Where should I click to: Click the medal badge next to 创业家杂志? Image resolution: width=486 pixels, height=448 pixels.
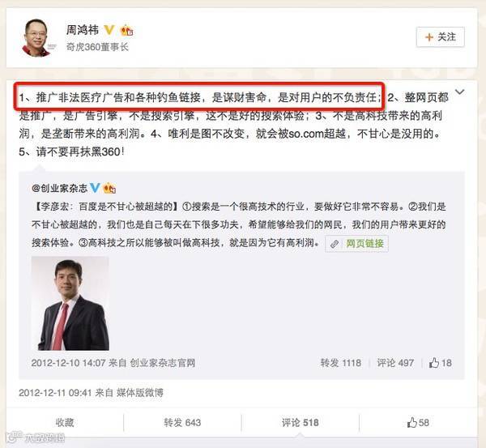point(109,188)
